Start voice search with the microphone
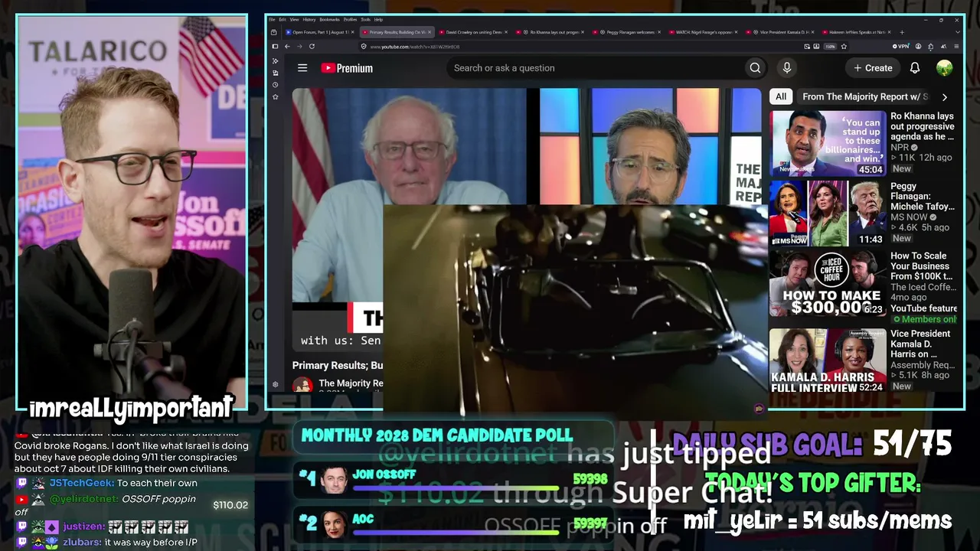The height and width of the screenshot is (551, 980). click(x=786, y=68)
